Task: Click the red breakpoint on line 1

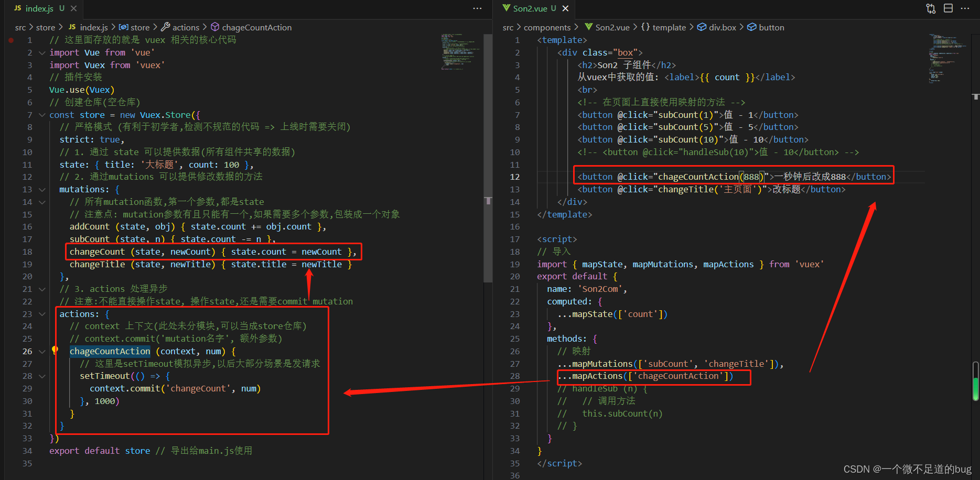Action: point(11,39)
